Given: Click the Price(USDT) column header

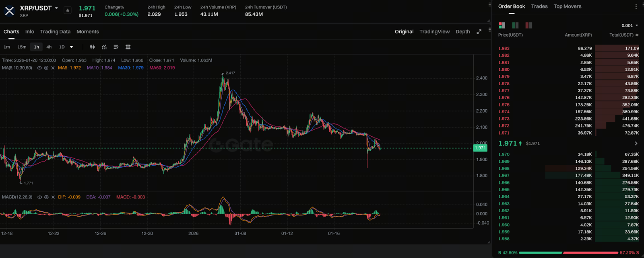Looking at the screenshot, I should coord(510,35).
